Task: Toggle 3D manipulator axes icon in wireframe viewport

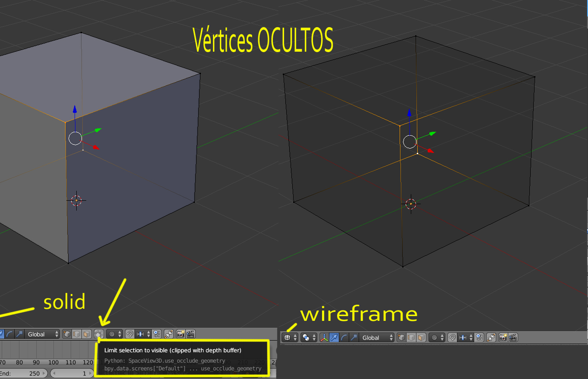Action: point(324,338)
